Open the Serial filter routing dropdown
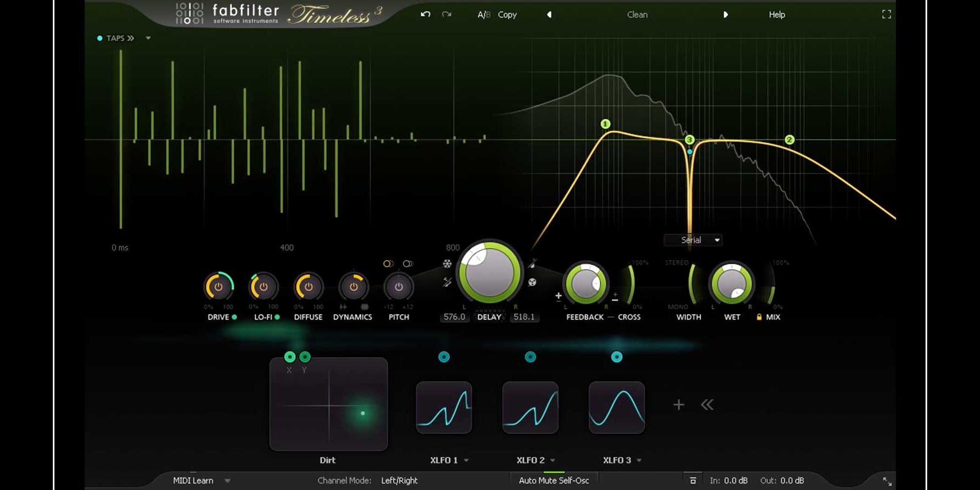 coord(693,240)
